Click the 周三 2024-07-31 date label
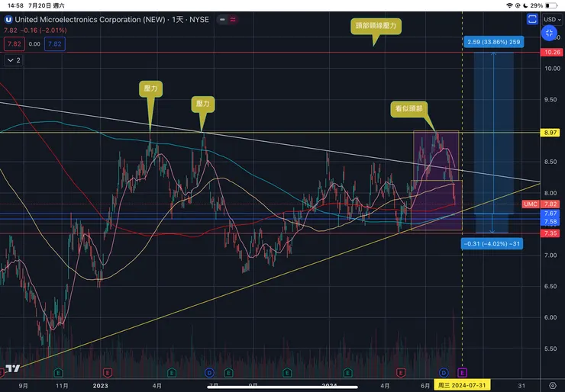565x392 pixels. click(x=462, y=386)
